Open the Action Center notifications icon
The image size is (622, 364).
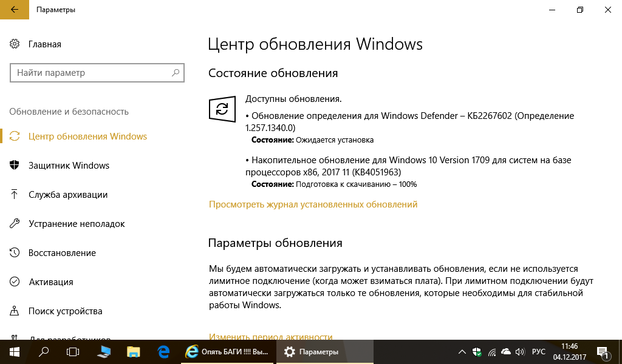[603, 352]
